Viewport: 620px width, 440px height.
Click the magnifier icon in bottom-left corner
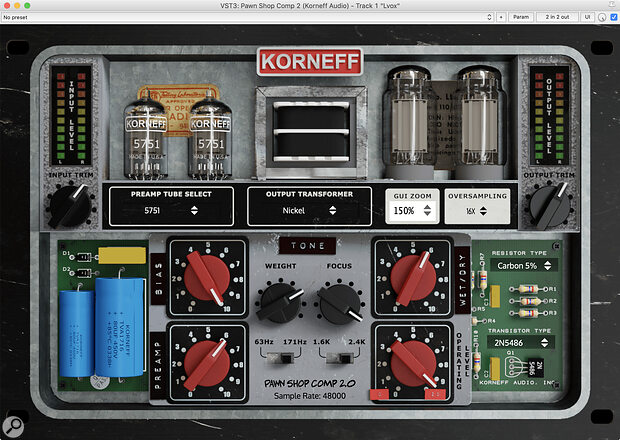click(13, 427)
